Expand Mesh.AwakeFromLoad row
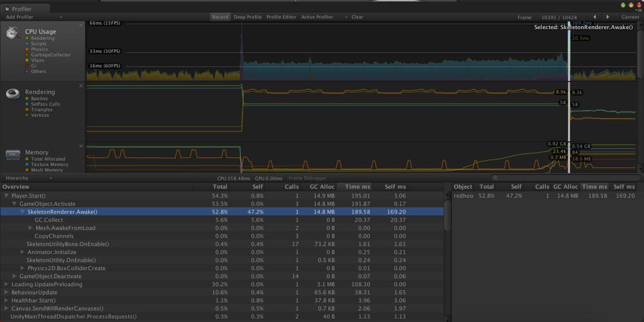644x322 pixels. (x=31, y=228)
